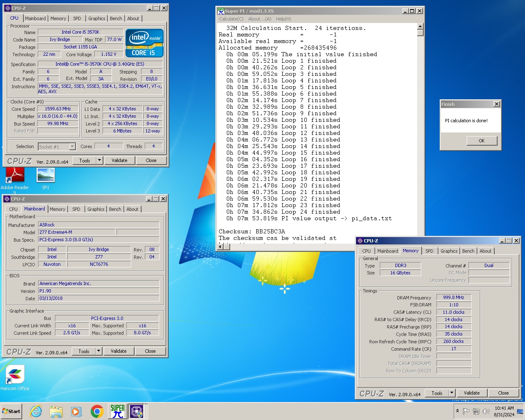Click Validate in Mainboard window
Viewport: 525px width, 420px height.
(119, 351)
